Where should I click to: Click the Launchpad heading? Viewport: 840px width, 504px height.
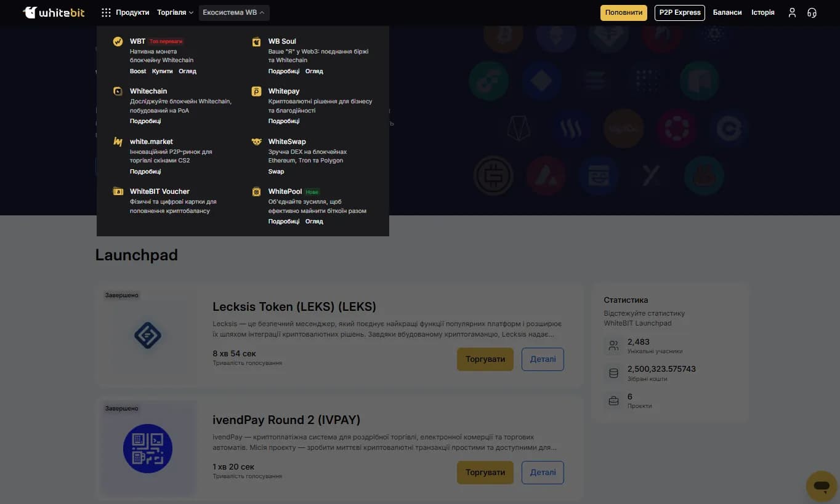[x=137, y=255]
